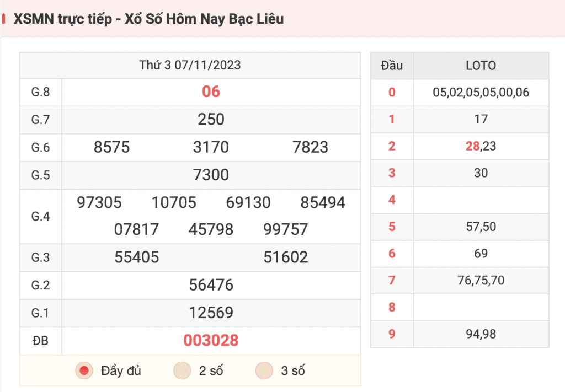Click G.6 number 8575
The width and height of the screenshot is (565, 392).
pos(111,147)
